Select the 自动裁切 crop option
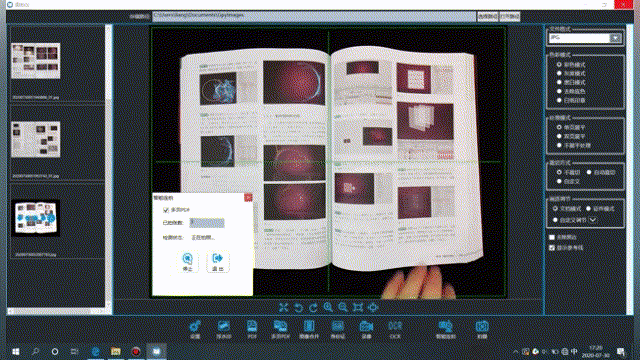 pos(589,172)
